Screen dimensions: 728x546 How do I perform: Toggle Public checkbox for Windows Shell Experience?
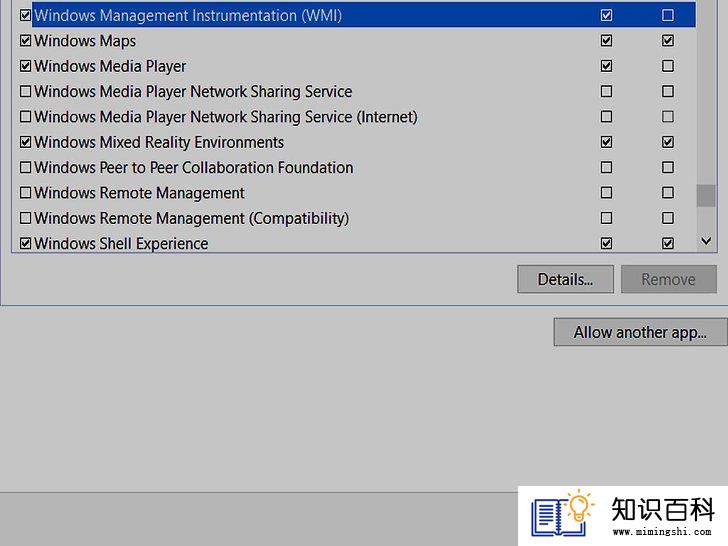click(668, 243)
